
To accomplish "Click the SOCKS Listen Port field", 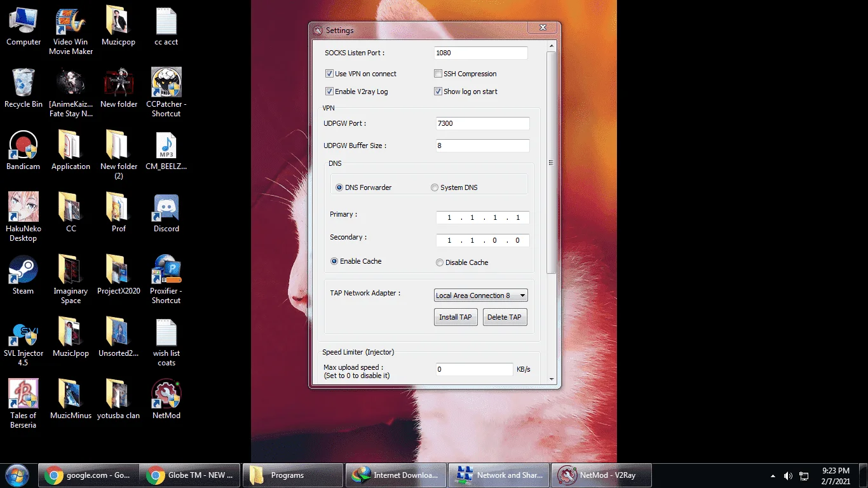I will (481, 53).
